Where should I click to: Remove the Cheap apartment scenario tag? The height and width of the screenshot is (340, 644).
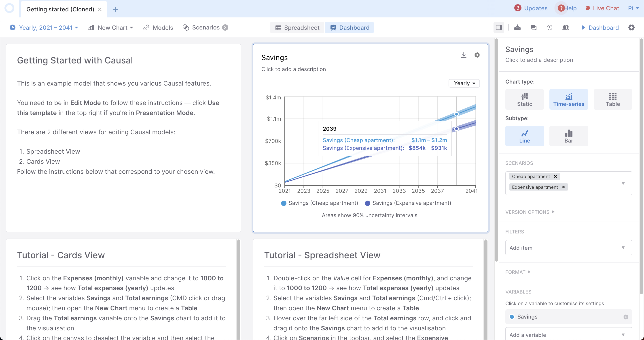(555, 176)
